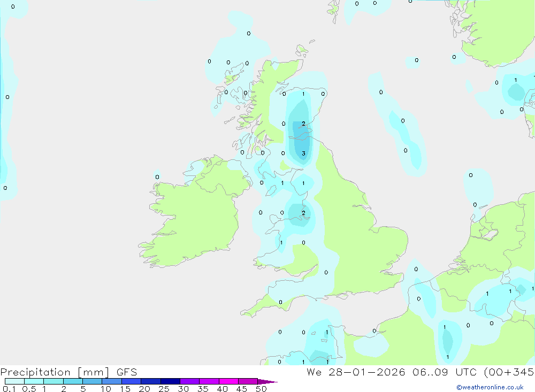This screenshot has width=535, height=392.
Task: Open the weatheronline.co.uk credit link
Action: coord(490,387)
